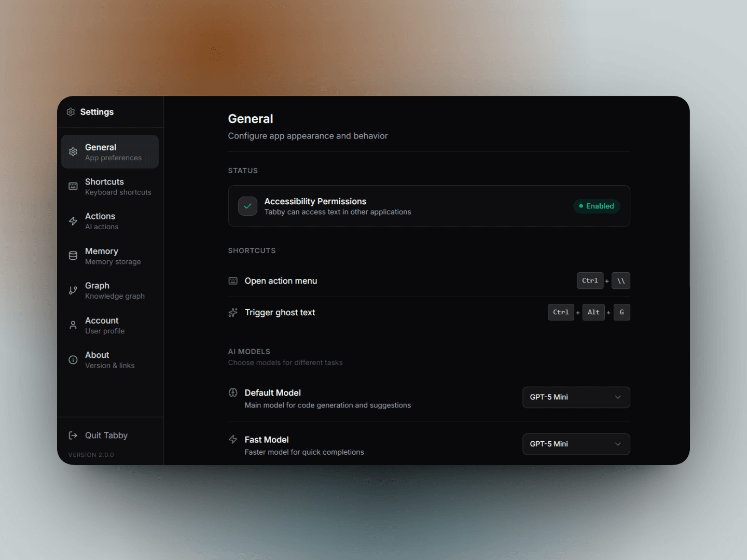Click the Accessibility Permissions green checkmark box

pos(247,206)
